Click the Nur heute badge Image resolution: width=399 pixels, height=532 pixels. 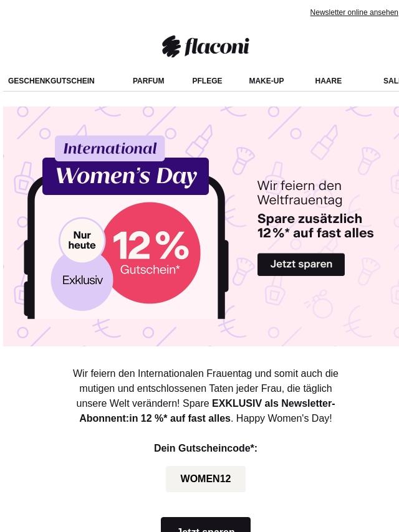pos(82,240)
